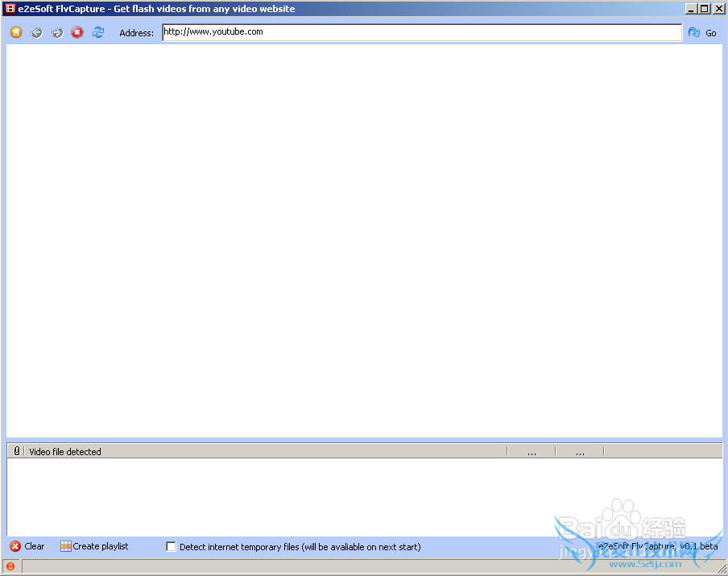Image resolution: width=728 pixels, height=576 pixels.
Task: Click the Create playlist grid icon
Action: tap(66, 546)
